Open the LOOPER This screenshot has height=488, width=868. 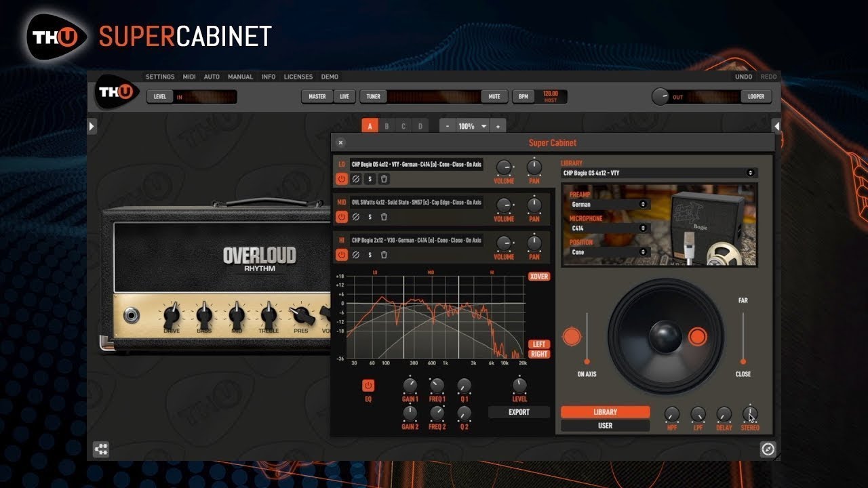[755, 97]
